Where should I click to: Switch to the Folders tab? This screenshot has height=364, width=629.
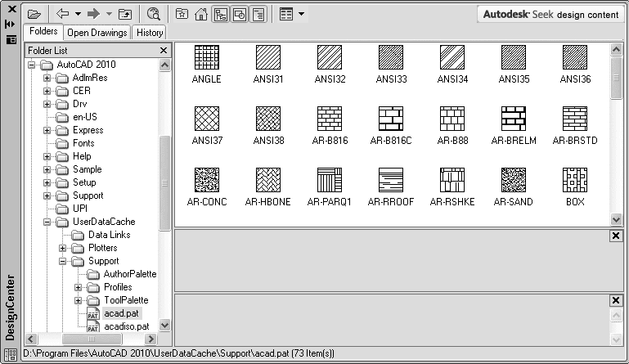click(43, 31)
